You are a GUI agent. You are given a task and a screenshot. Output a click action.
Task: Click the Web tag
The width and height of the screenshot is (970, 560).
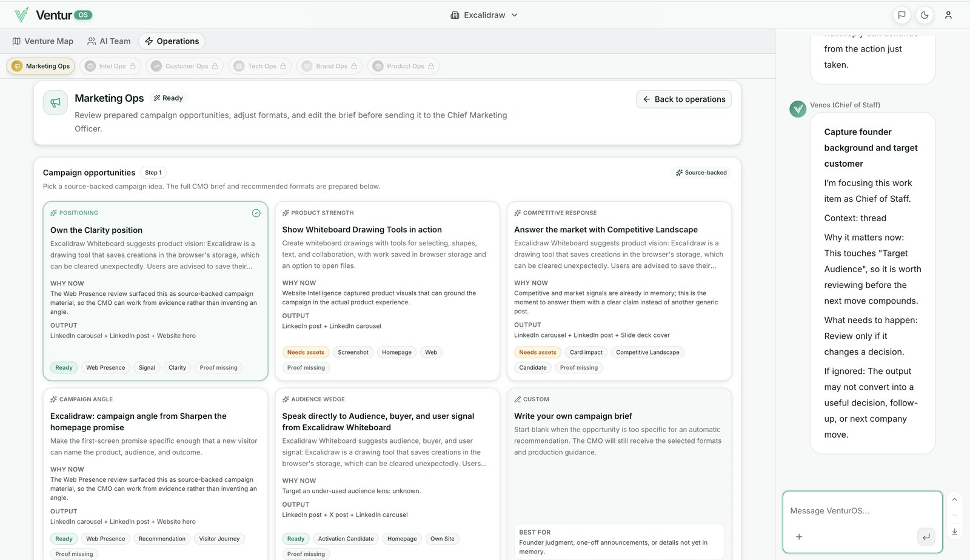pyautogui.click(x=431, y=353)
